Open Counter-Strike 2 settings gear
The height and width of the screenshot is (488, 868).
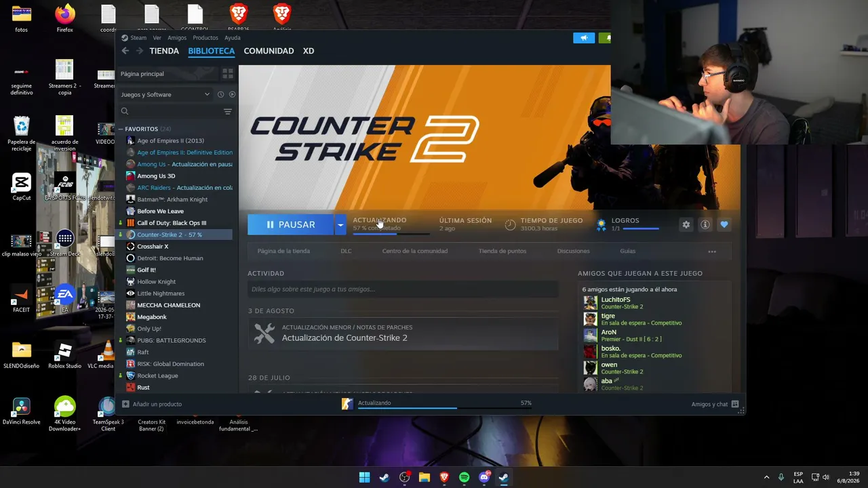(686, 224)
